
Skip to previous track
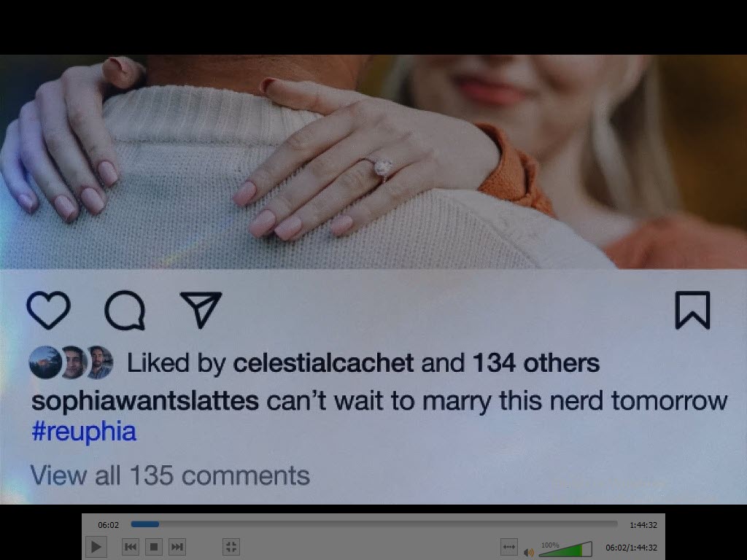click(131, 547)
